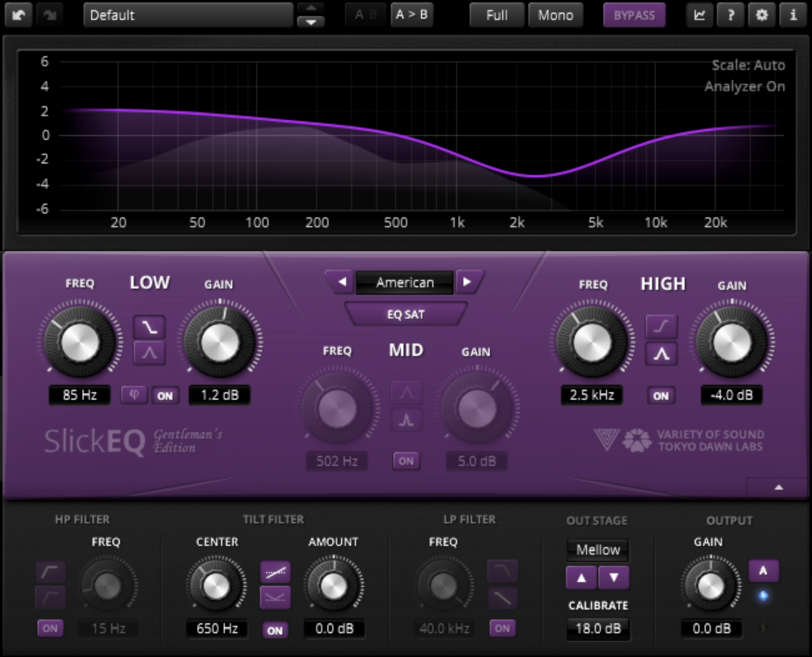Toggle the EQ SAT button

point(405,314)
